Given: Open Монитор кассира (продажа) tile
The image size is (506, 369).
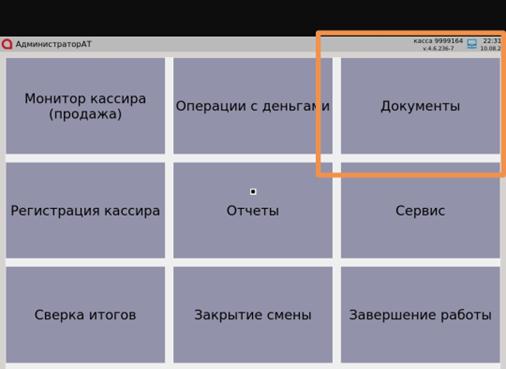Looking at the screenshot, I should 85,106.
